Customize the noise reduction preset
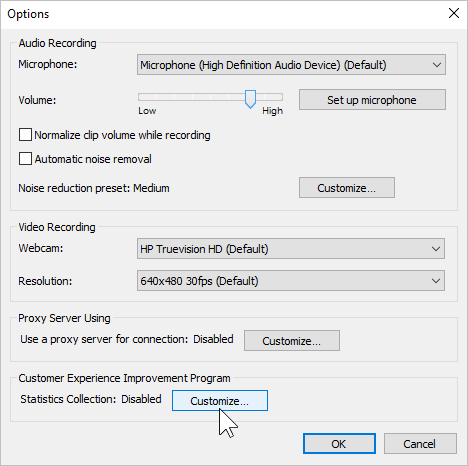The image size is (468, 466). pos(347,188)
